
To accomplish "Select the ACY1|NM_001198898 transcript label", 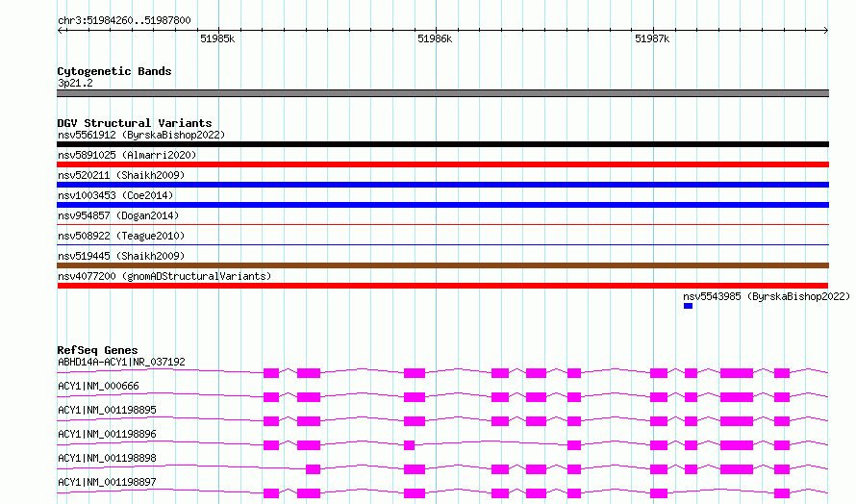I will (107, 458).
